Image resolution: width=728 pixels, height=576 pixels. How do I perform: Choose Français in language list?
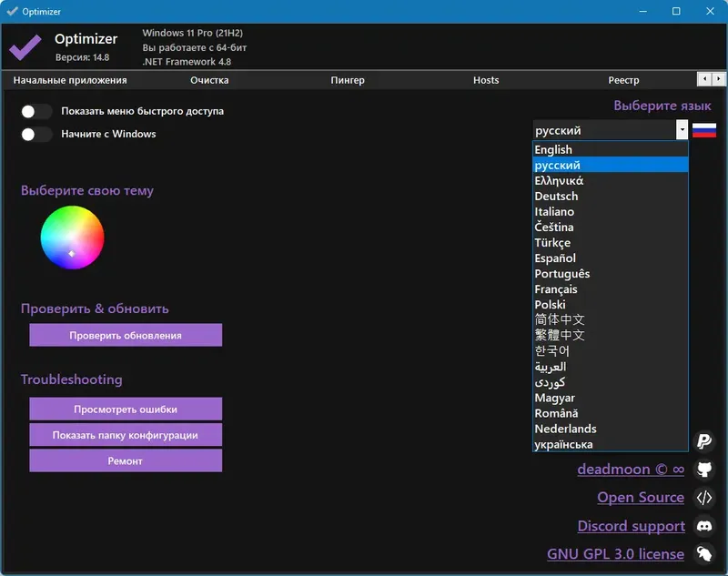(610, 289)
